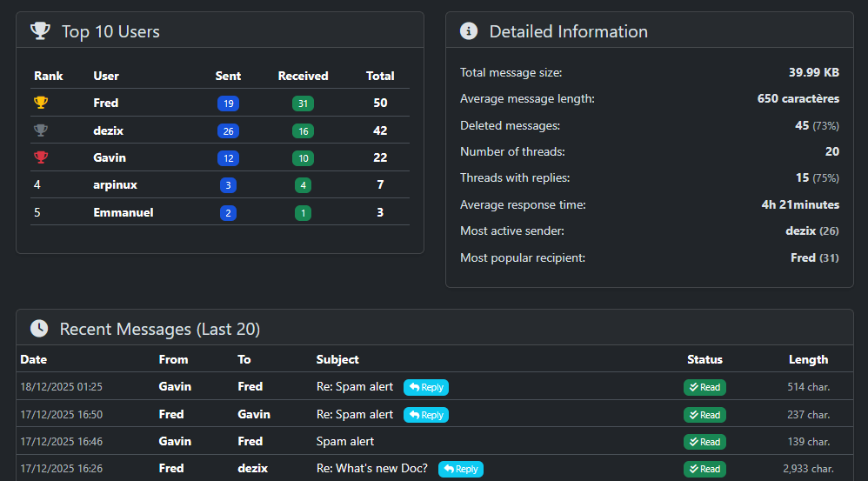This screenshot has width=868, height=481.
Task: Click Reply badge on Re: What's new Doc?
Action: 461,469
